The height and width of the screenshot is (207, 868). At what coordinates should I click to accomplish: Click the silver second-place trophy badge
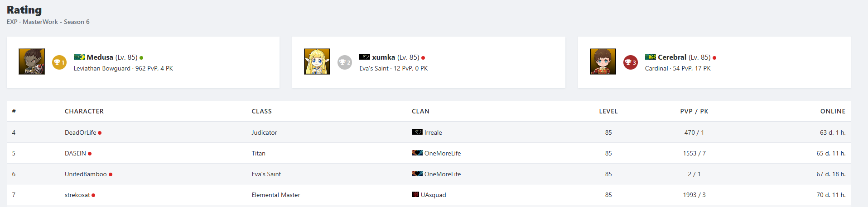tap(345, 62)
